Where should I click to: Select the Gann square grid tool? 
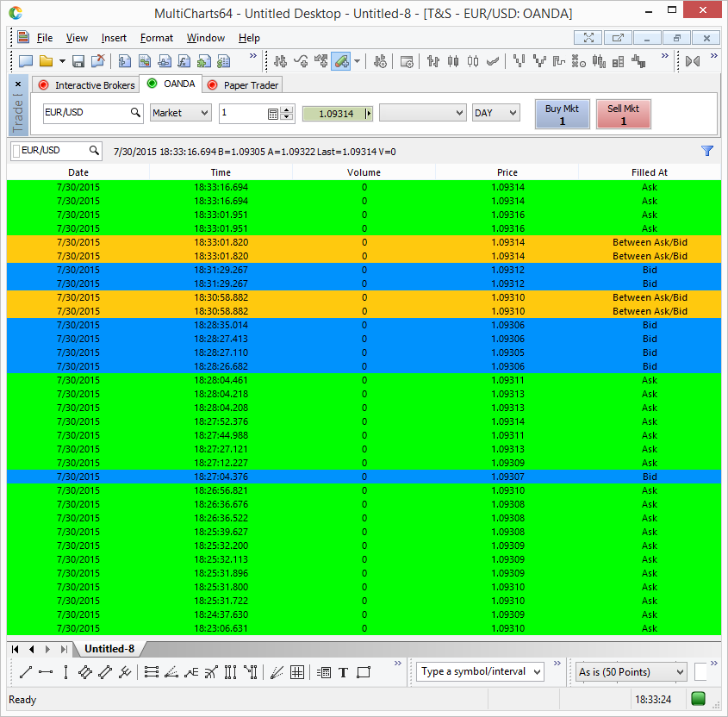[297, 672]
